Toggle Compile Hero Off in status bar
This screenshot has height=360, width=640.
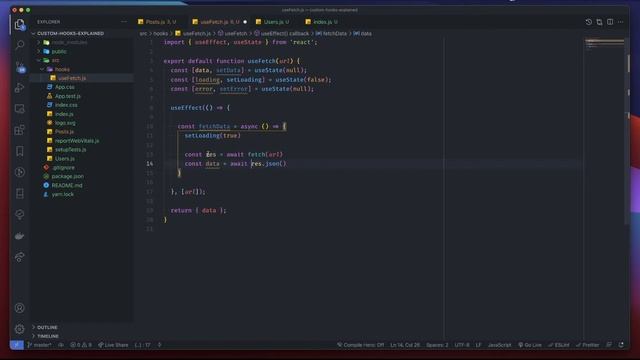pos(360,345)
